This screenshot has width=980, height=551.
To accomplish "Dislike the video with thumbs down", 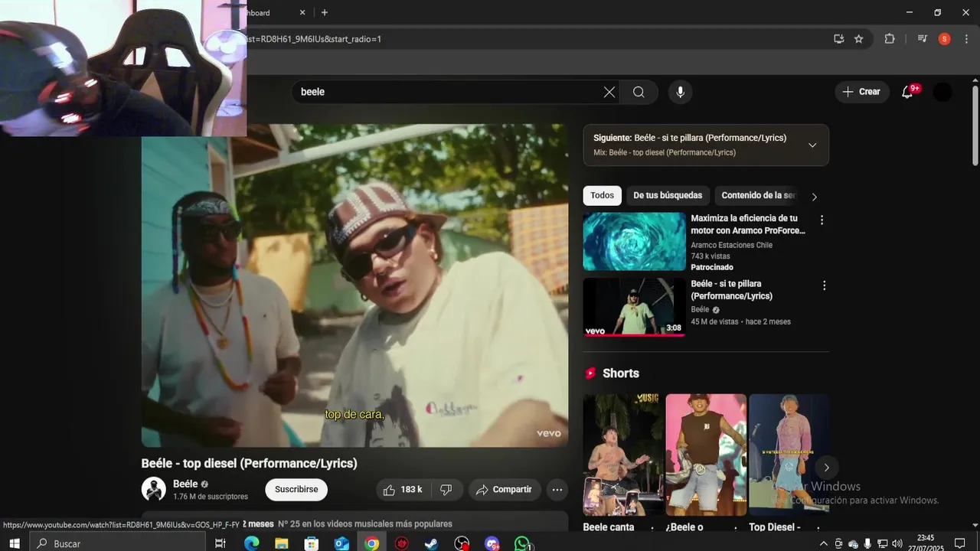I will coord(446,490).
